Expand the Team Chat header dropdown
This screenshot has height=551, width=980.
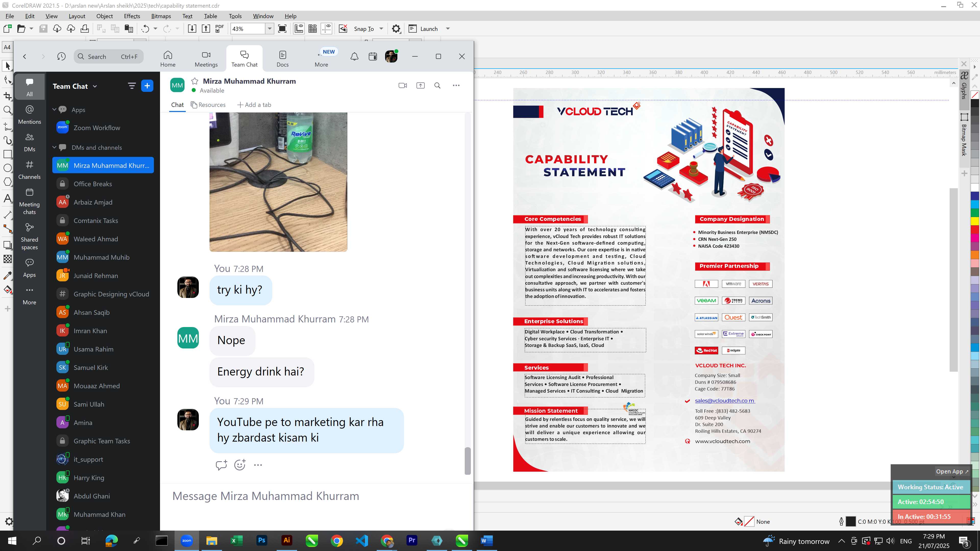click(x=95, y=86)
